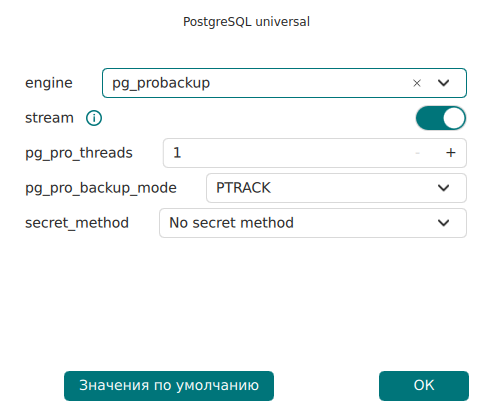Clear the engine field with the X icon
This screenshot has height=411, width=494.
pos(417,83)
